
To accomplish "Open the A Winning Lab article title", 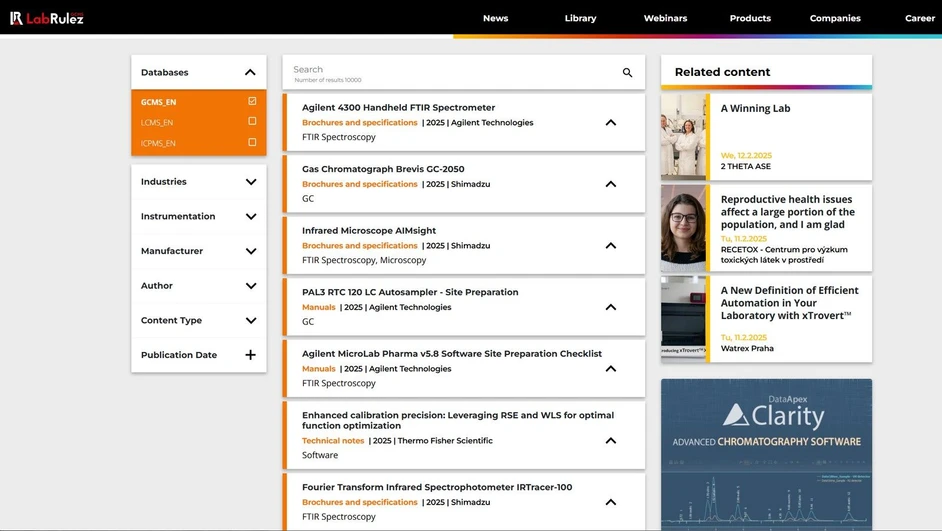I will pyautogui.click(x=755, y=109).
